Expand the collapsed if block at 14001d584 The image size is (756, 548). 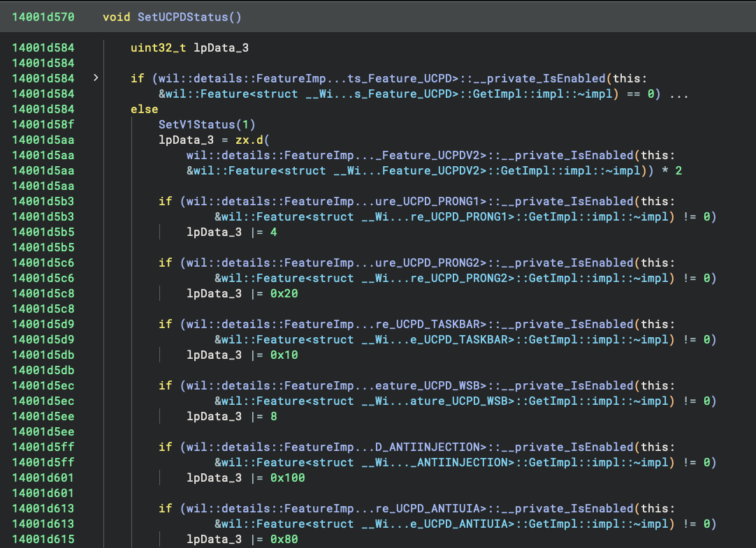click(x=96, y=77)
